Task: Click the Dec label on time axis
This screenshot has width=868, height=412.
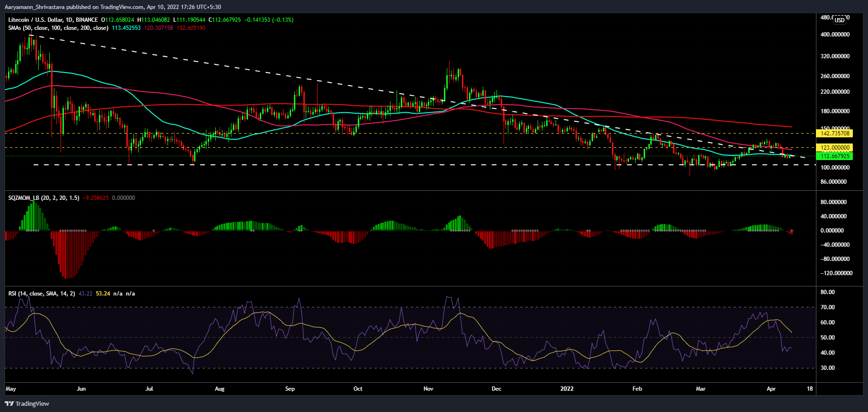Action: (496, 389)
